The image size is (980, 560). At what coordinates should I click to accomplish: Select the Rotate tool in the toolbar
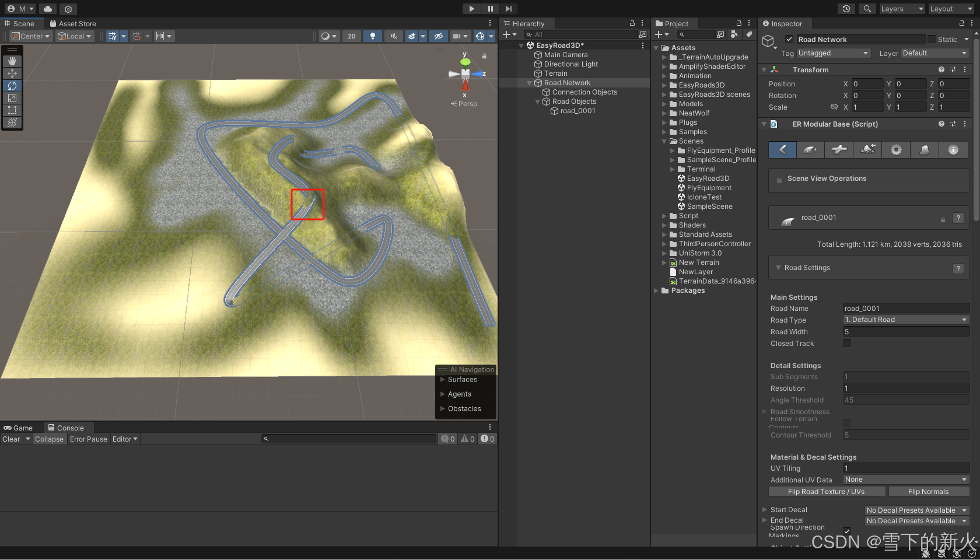point(12,86)
